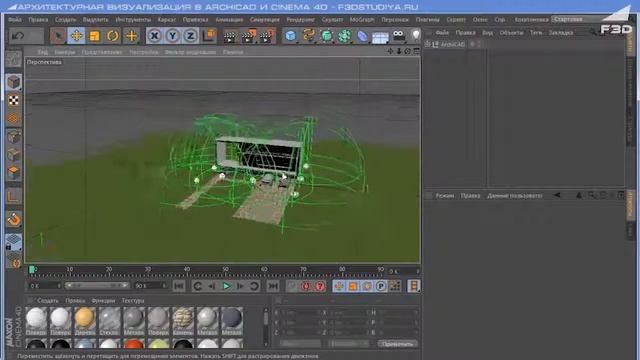
Task: Open the camera objects icon
Action: [x=398, y=35]
